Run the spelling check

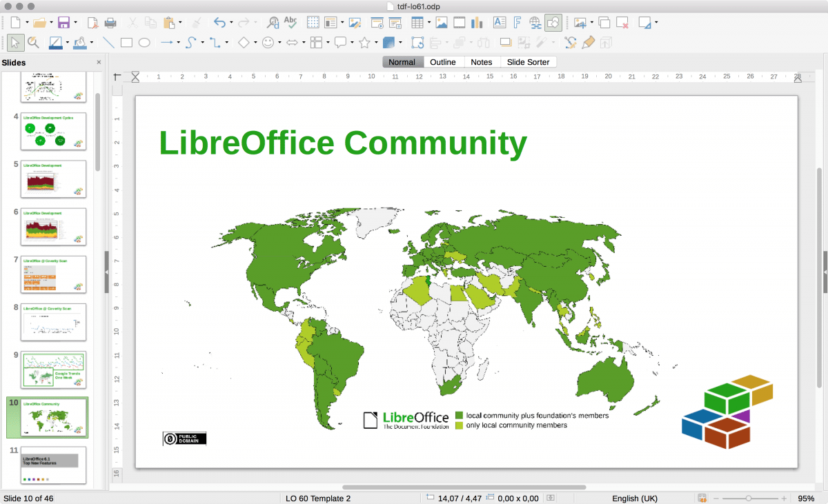click(291, 23)
